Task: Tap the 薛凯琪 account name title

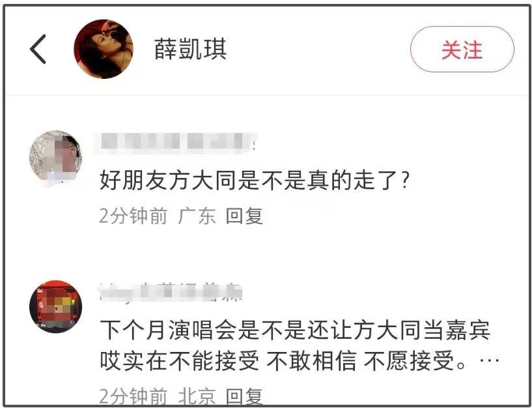Action: coord(190,50)
